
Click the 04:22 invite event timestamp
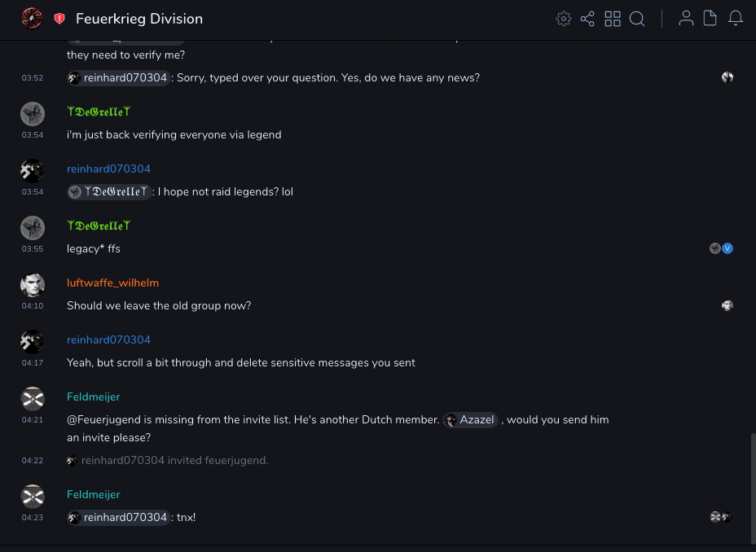point(33,461)
